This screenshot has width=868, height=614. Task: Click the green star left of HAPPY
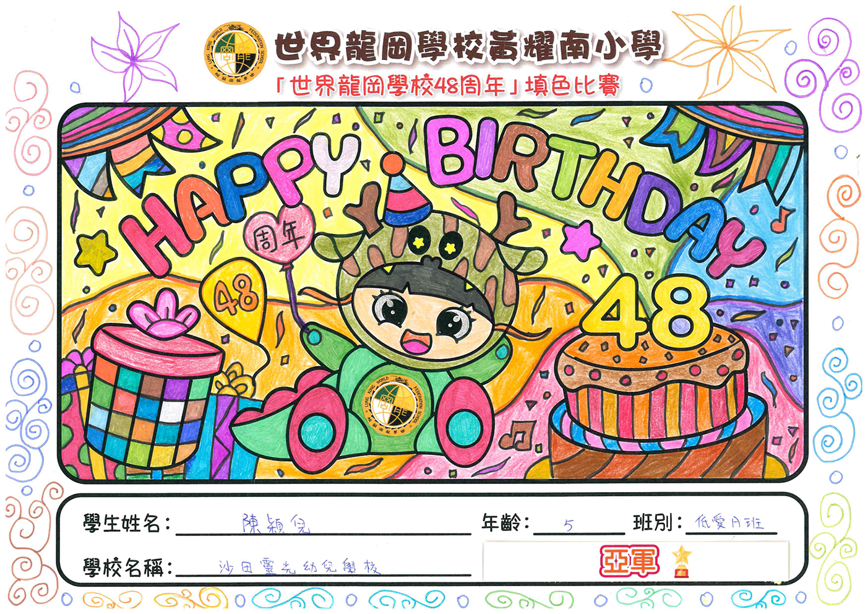(x=96, y=252)
